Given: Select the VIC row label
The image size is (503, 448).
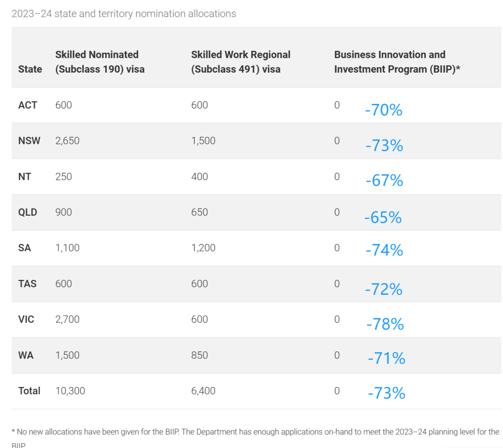Looking at the screenshot, I should (26, 319).
